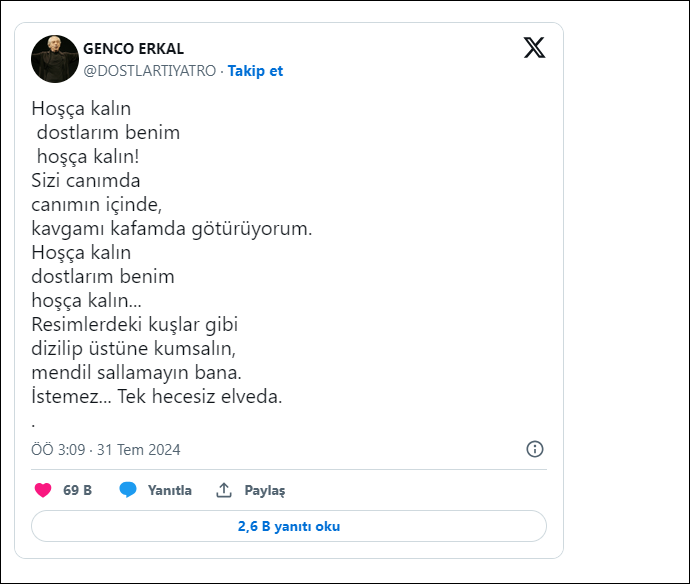This screenshot has height=584, width=690.
Task: Click the Yanıtla reply label
Action: pyautogui.click(x=170, y=490)
